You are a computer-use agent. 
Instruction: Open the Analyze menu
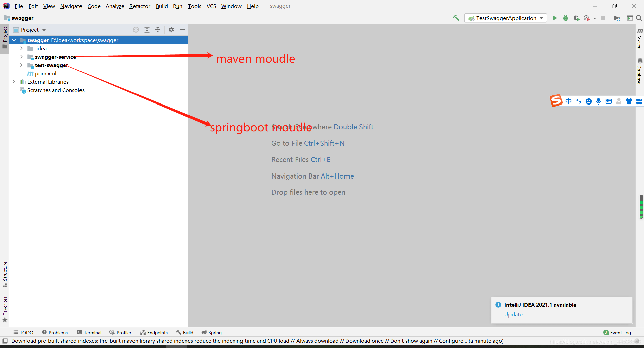tap(115, 6)
